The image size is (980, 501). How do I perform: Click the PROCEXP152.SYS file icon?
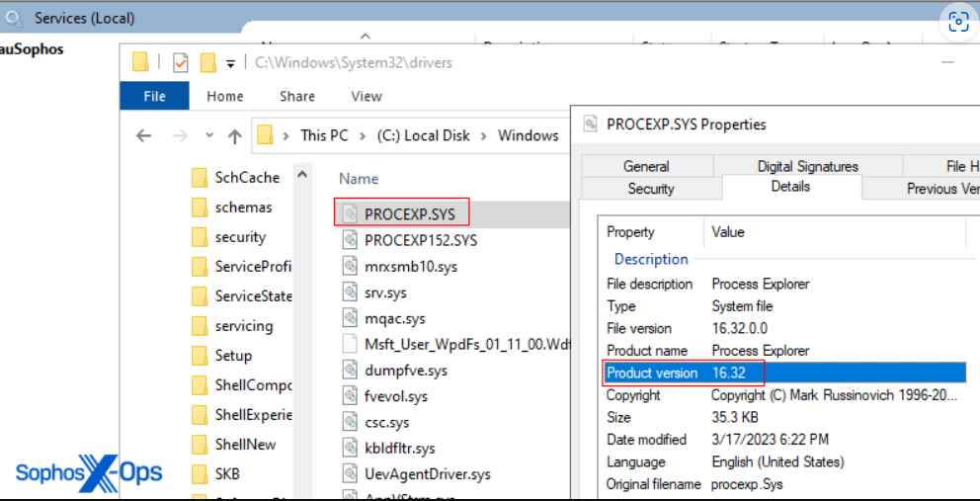pos(350,240)
